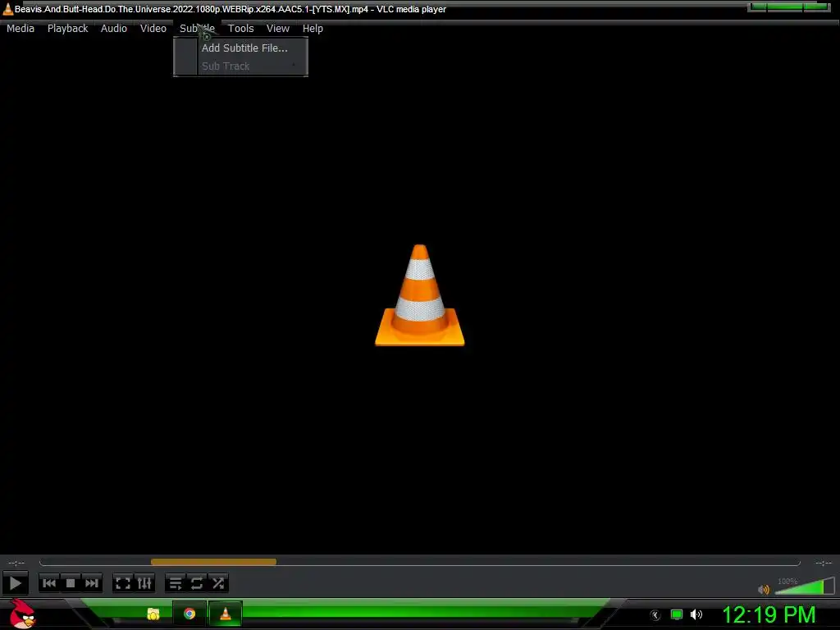The width and height of the screenshot is (840, 630).
Task: Click the elapsed time label
Action: click(x=16, y=563)
